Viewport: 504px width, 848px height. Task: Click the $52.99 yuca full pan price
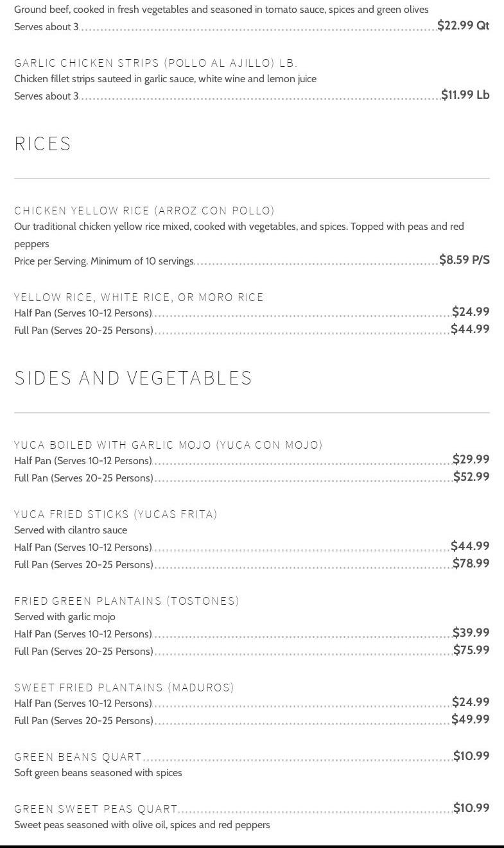point(471,477)
